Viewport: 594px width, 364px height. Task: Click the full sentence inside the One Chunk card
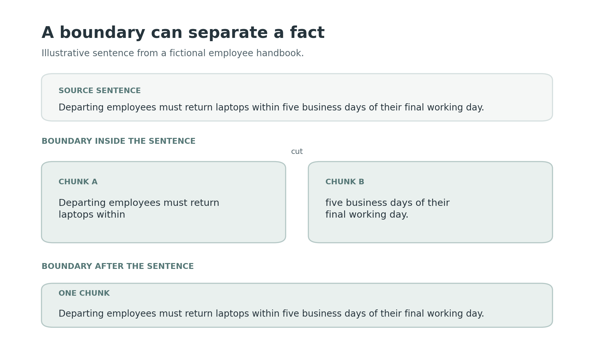pyautogui.click(x=271, y=314)
